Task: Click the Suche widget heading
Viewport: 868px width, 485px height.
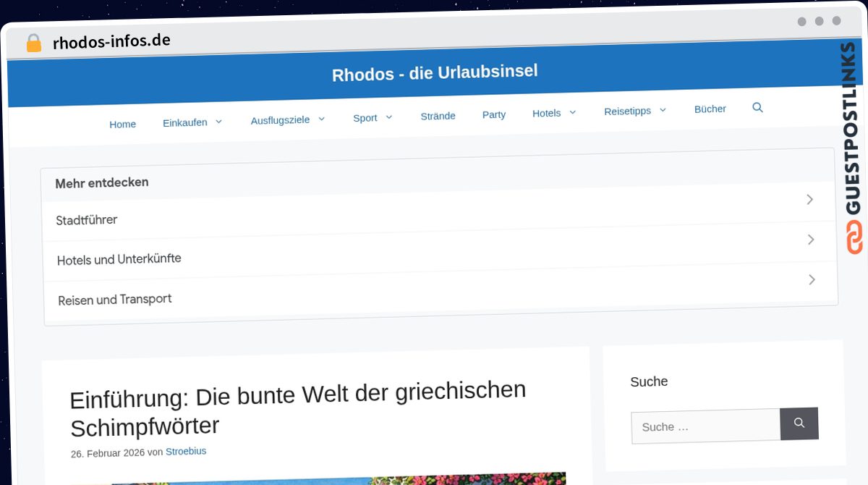Action: pyautogui.click(x=649, y=381)
